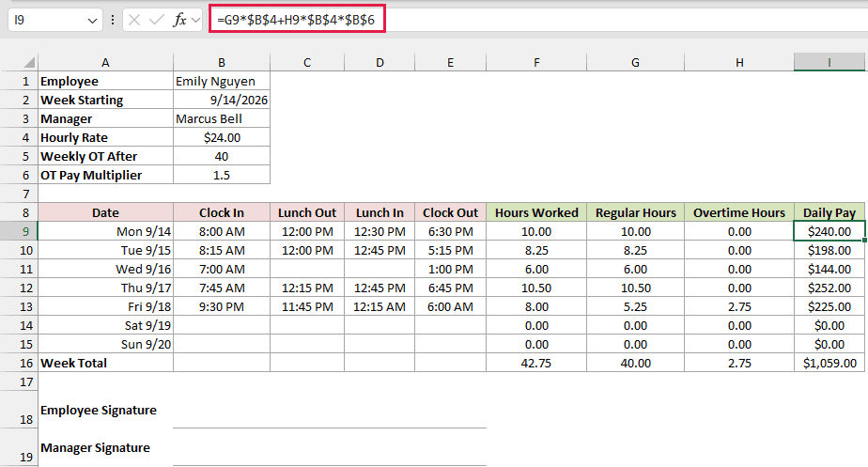This screenshot has width=868, height=467.
Task: Open the dropdown arrow next to fx
Action: point(195,21)
